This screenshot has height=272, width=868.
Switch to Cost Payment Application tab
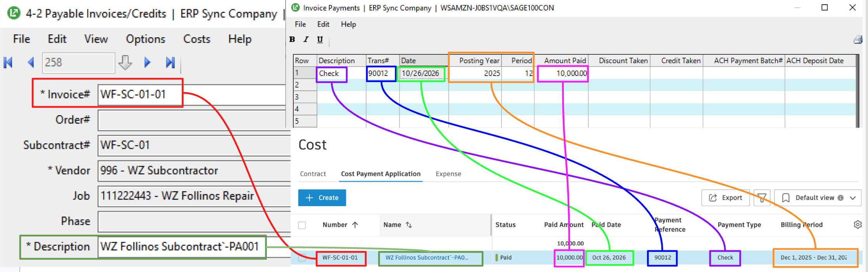pyautogui.click(x=381, y=174)
